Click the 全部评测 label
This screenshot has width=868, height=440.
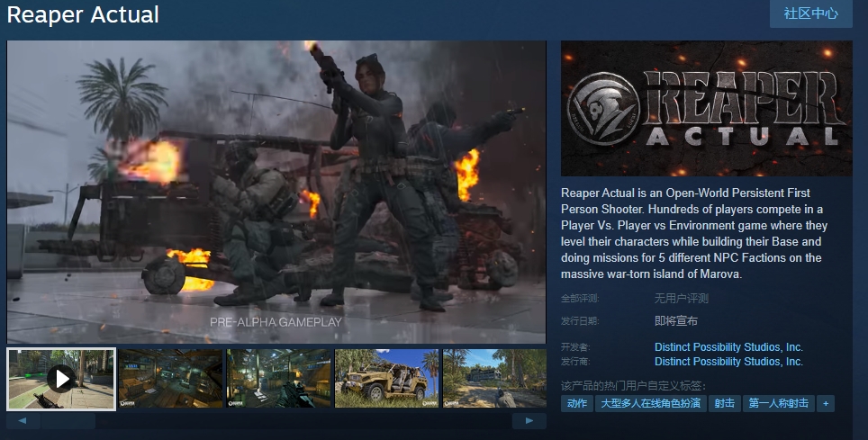(580, 299)
